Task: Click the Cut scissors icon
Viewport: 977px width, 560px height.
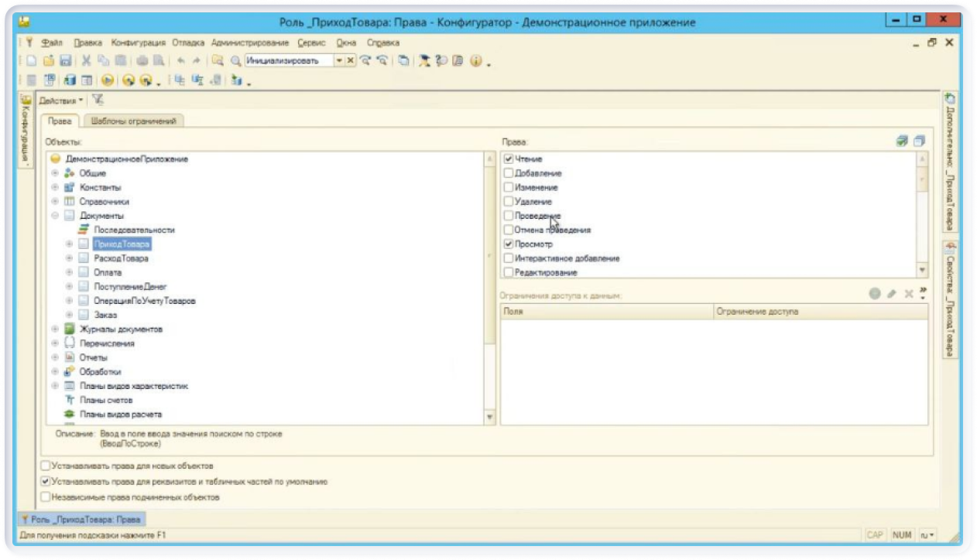Action: (87, 61)
